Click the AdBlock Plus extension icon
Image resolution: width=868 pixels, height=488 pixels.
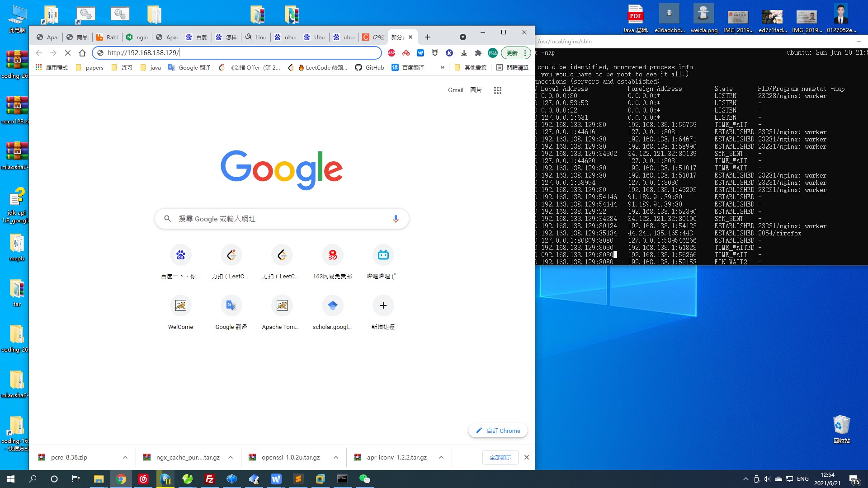click(392, 53)
